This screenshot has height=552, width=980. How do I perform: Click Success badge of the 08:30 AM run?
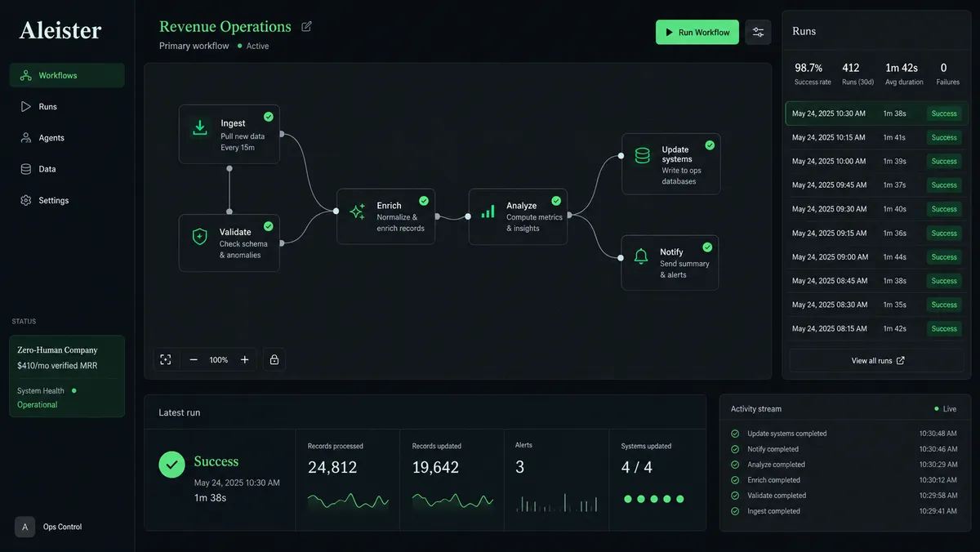944,305
